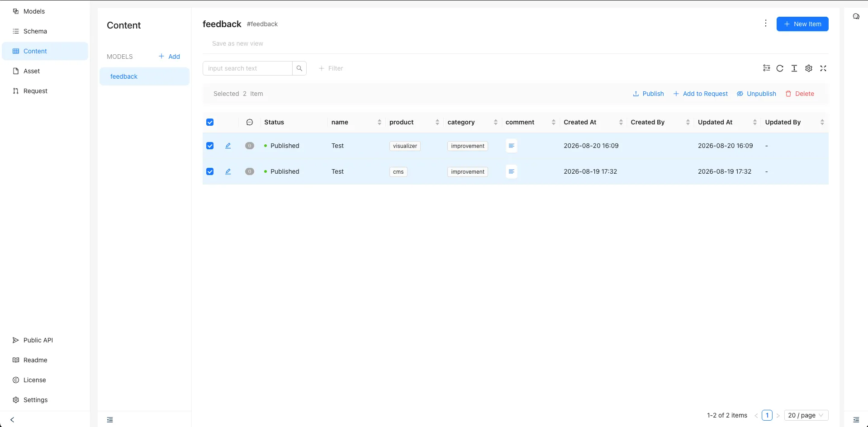Change row height density
Viewport: 868px width, 427px height.
(794, 68)
